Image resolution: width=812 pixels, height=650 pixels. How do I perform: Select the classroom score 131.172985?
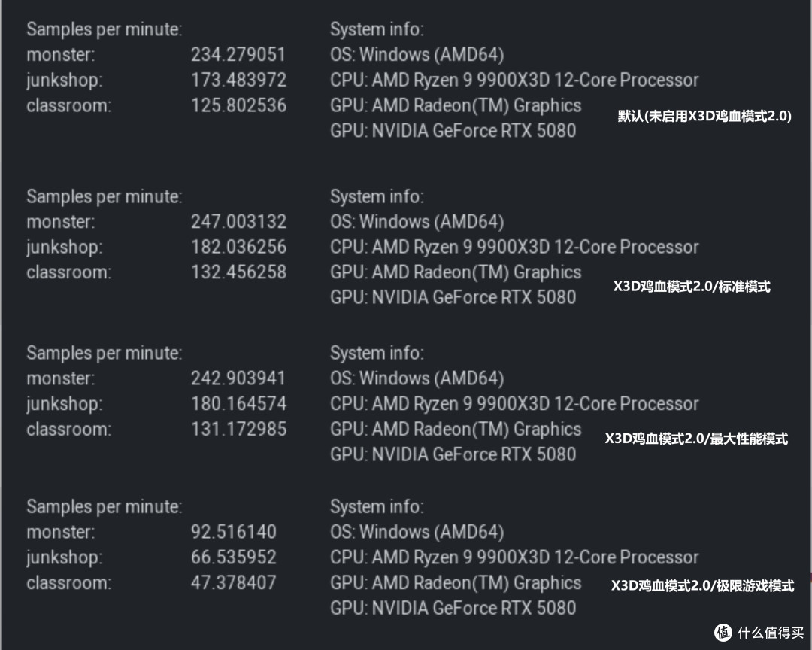239,429
